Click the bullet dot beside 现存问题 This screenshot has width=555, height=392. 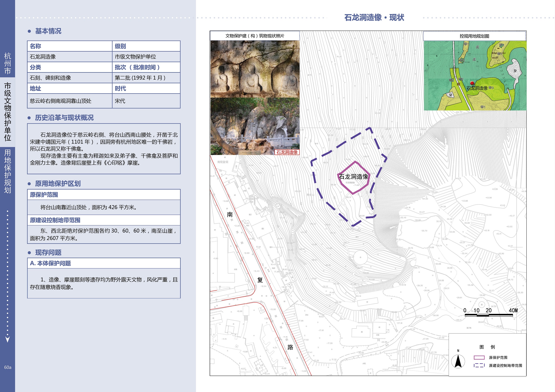coord(29,253)
